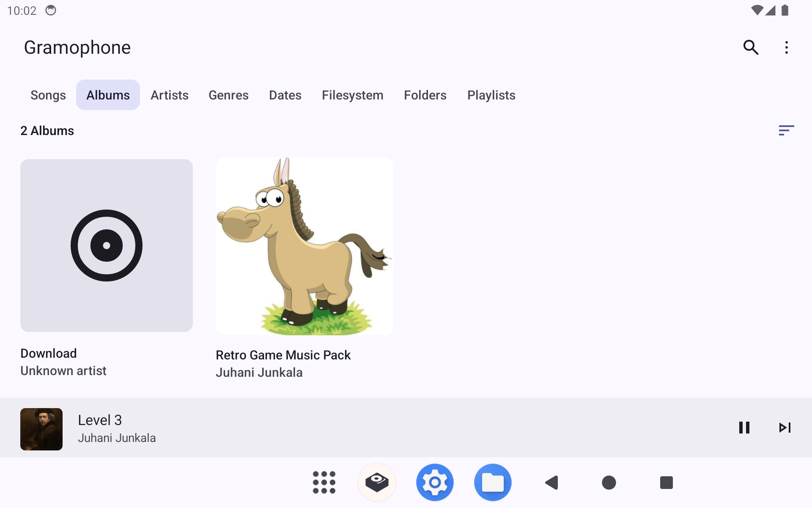
Task: Open the Download album cover
Action: [107, 246]
